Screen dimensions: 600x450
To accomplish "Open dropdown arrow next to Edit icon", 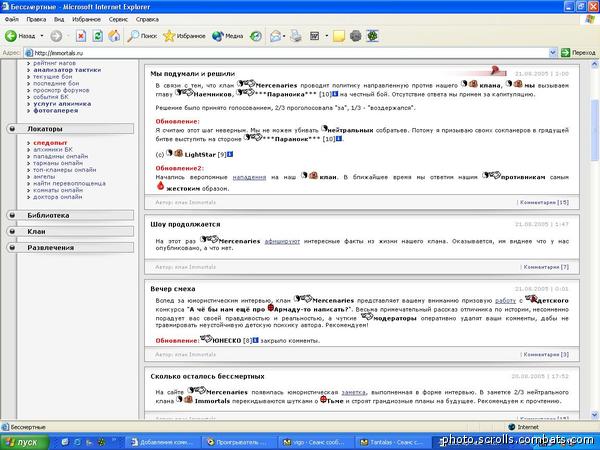I will pyautogui.click(x=326, y=36).
